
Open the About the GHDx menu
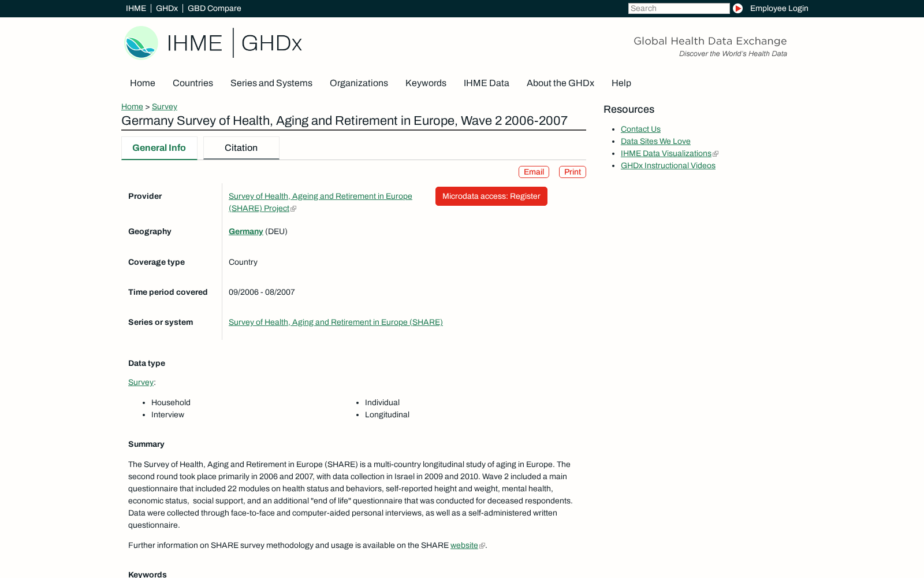tap(560, 83)
